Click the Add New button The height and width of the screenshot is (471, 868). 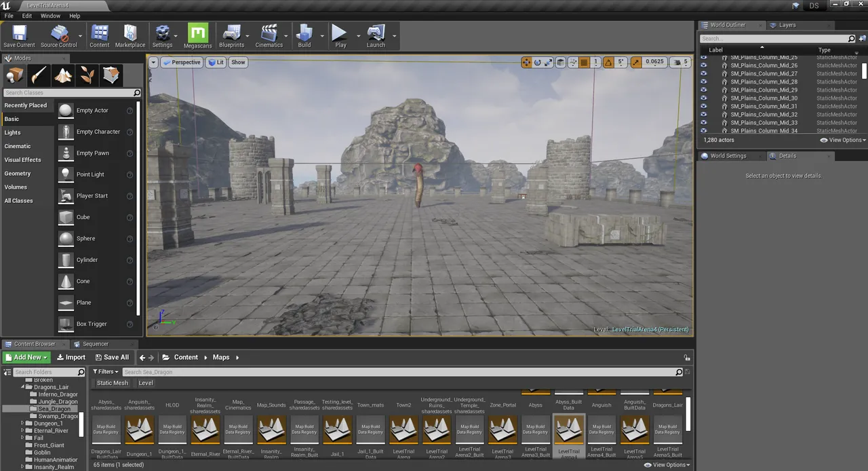click(x=26, y=358)
